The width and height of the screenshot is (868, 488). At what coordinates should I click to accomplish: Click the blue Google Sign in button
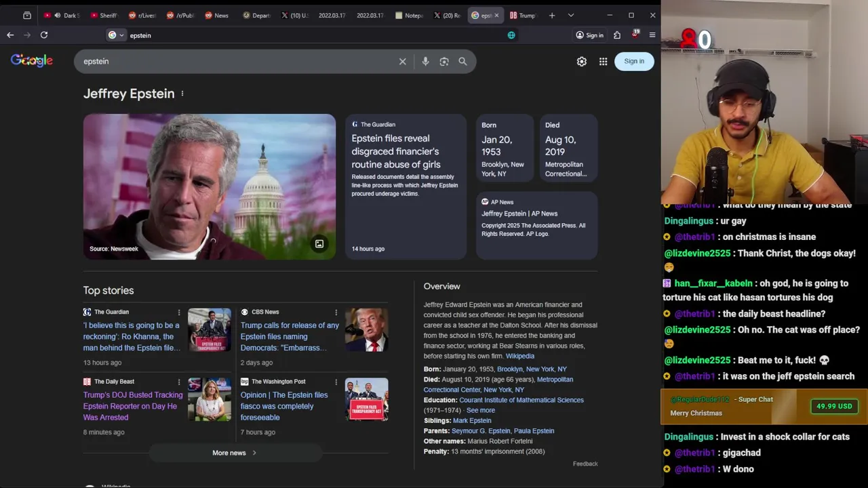[634, 61]
